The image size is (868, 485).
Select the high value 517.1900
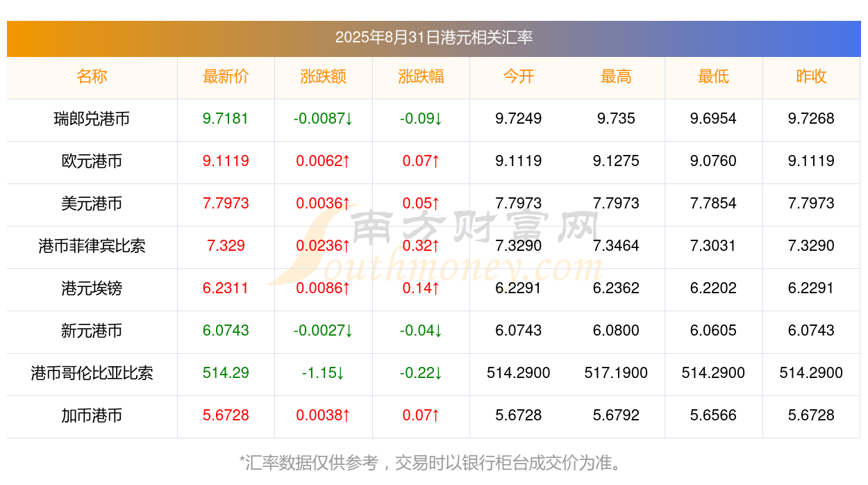point(616,373)
